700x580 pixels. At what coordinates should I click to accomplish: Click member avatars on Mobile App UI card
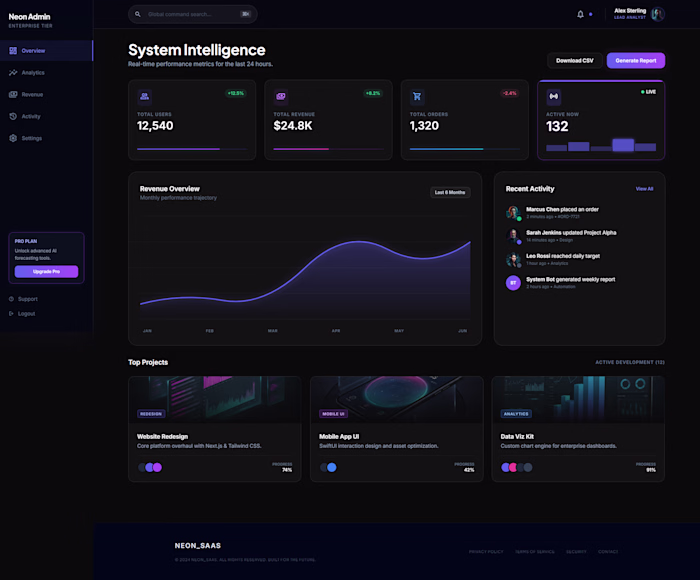click(329, 467)
